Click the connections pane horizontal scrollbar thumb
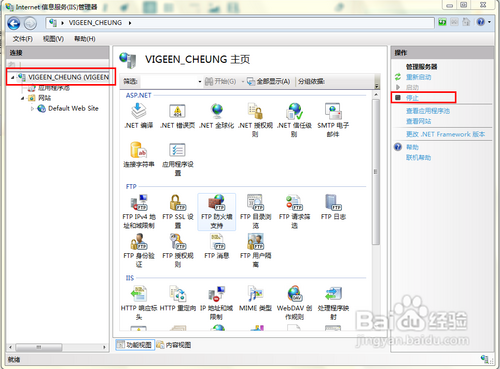 39,347
